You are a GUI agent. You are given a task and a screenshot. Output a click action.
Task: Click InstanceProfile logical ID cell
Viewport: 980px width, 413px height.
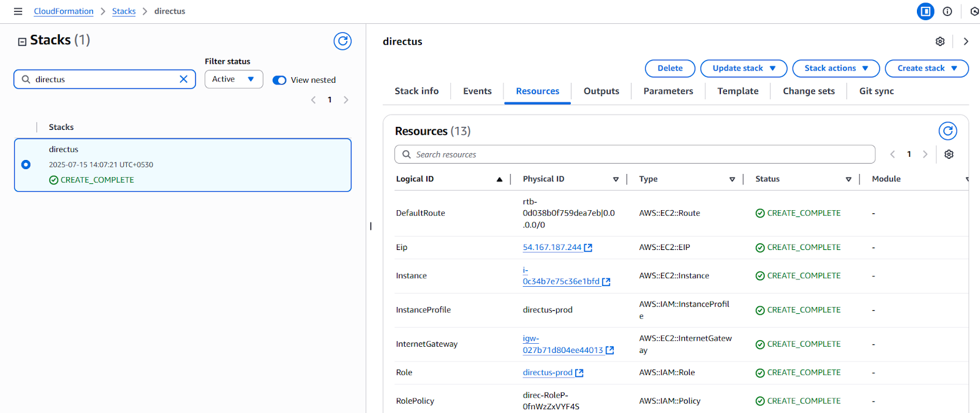coord(423,310)
